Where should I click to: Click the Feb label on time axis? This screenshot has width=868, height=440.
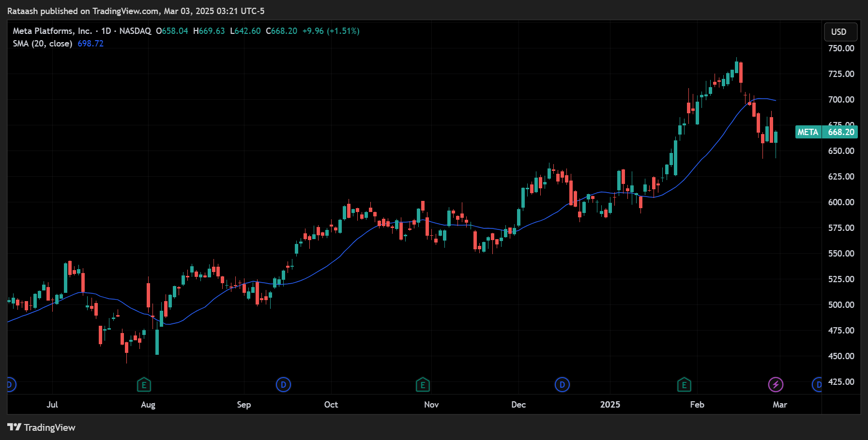(697, 405)
